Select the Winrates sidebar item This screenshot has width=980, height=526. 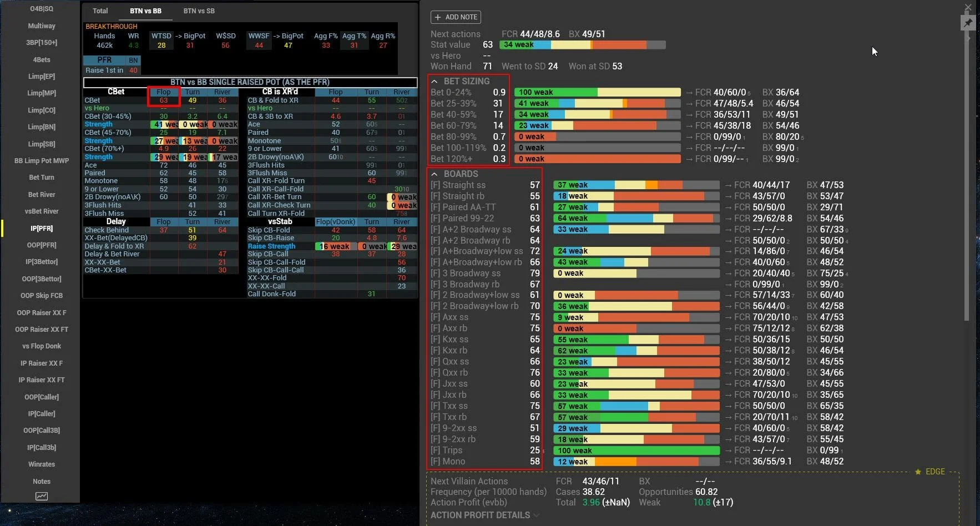tap(42, 464)
